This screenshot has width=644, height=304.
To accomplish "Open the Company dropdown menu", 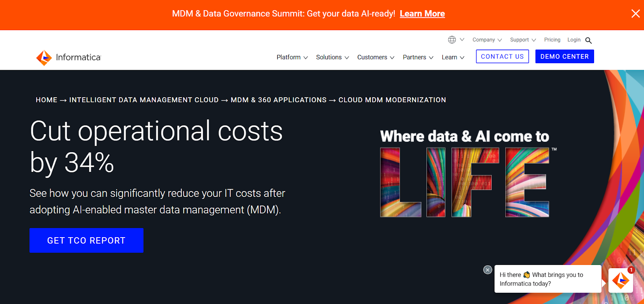I will point(487,40).
